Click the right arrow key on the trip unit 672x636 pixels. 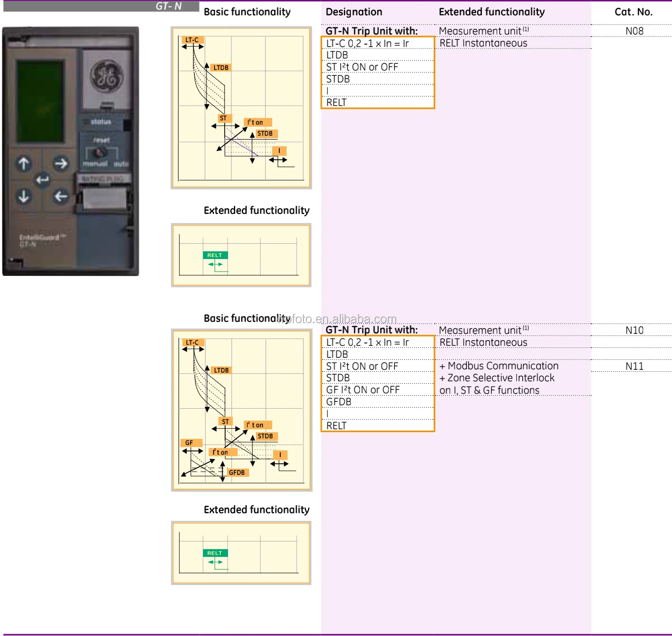[60, 164]
